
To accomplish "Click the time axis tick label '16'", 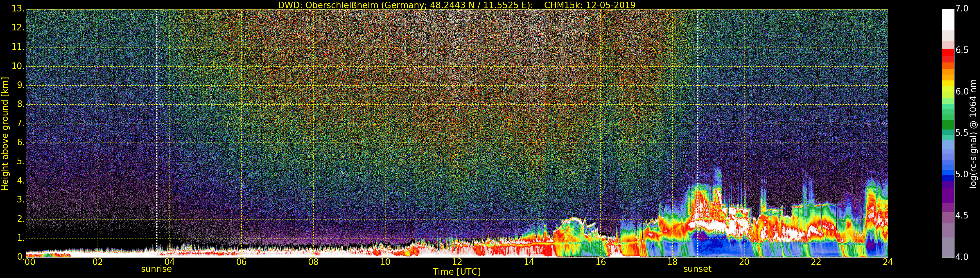I will [x=601, y=262].
